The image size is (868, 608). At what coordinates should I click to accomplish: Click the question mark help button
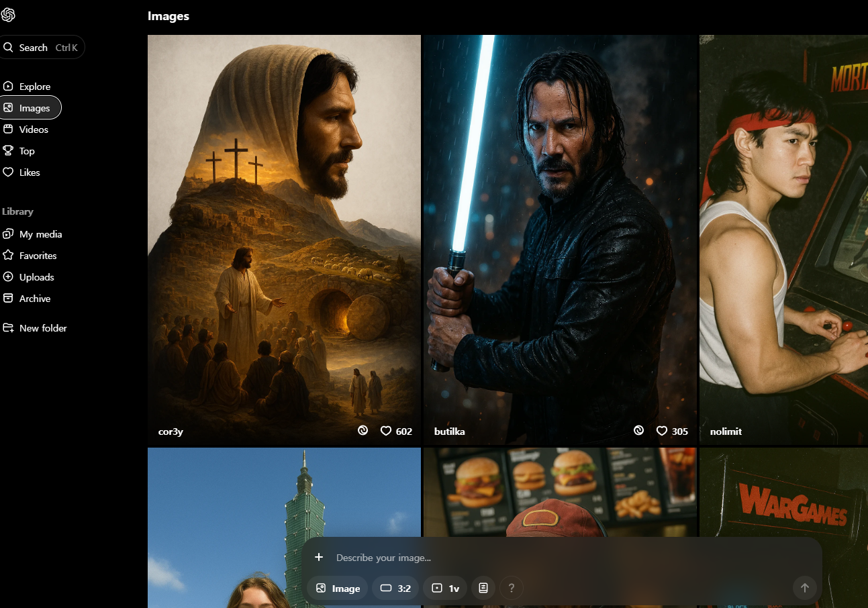tap(512, 589)
